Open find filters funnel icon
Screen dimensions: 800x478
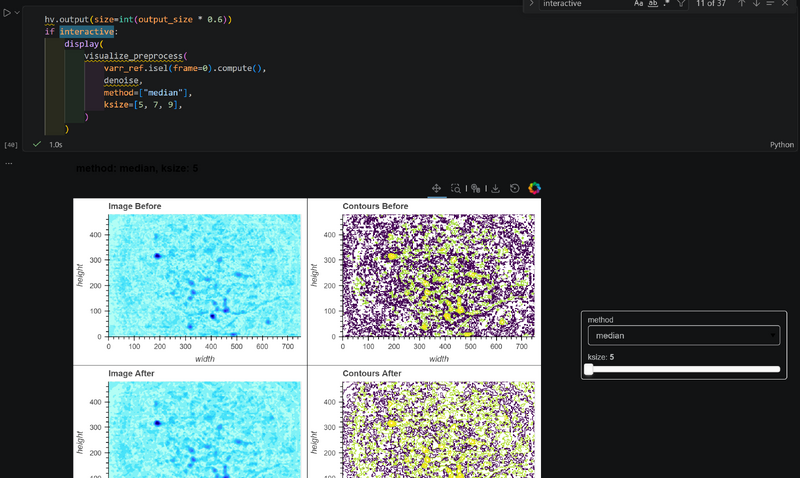coord(681,4)
